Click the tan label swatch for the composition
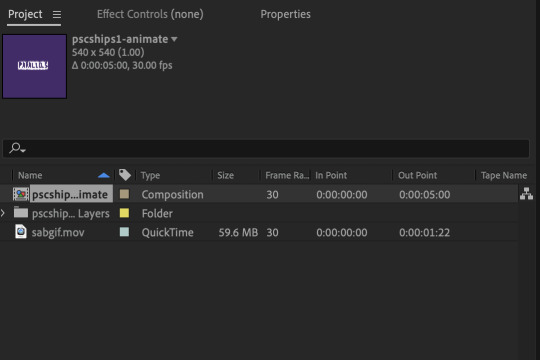 pyautogui.click(x=124, y=194)
